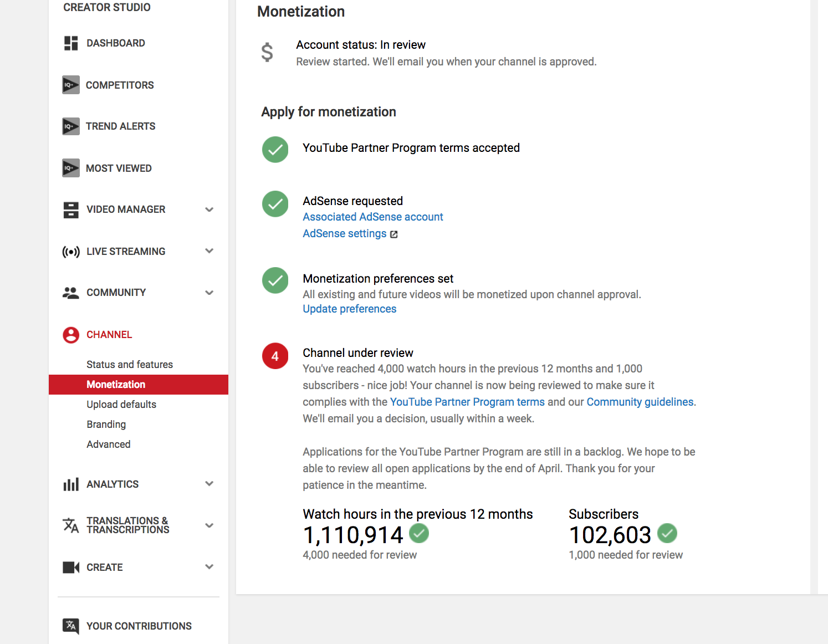Open Your Contributions
828x644 pixels.
coord(139,626)
